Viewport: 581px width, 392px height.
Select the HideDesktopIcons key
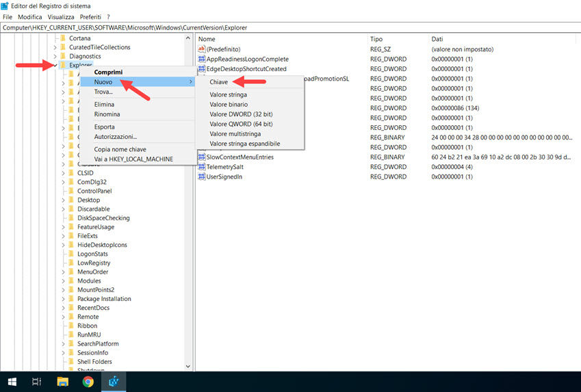pos(102,244)
